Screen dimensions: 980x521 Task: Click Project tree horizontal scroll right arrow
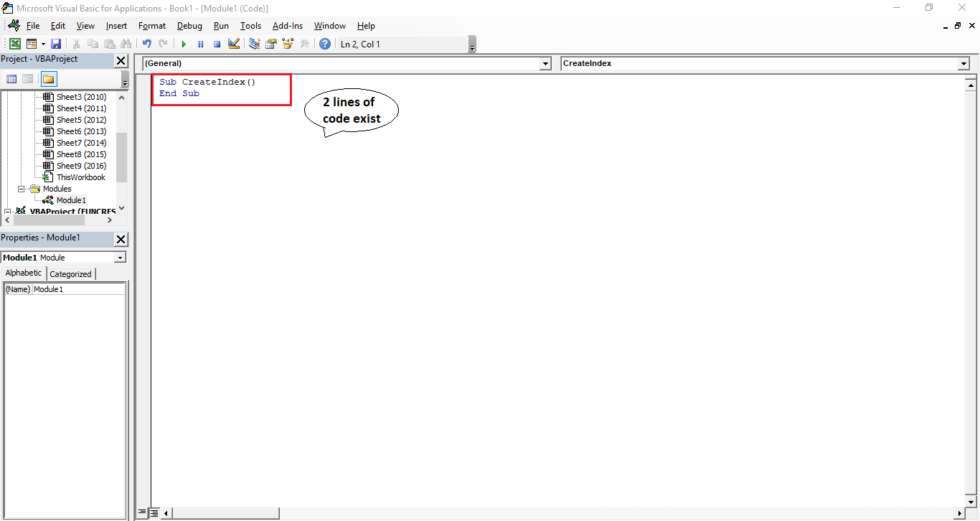tap(109, 220)
